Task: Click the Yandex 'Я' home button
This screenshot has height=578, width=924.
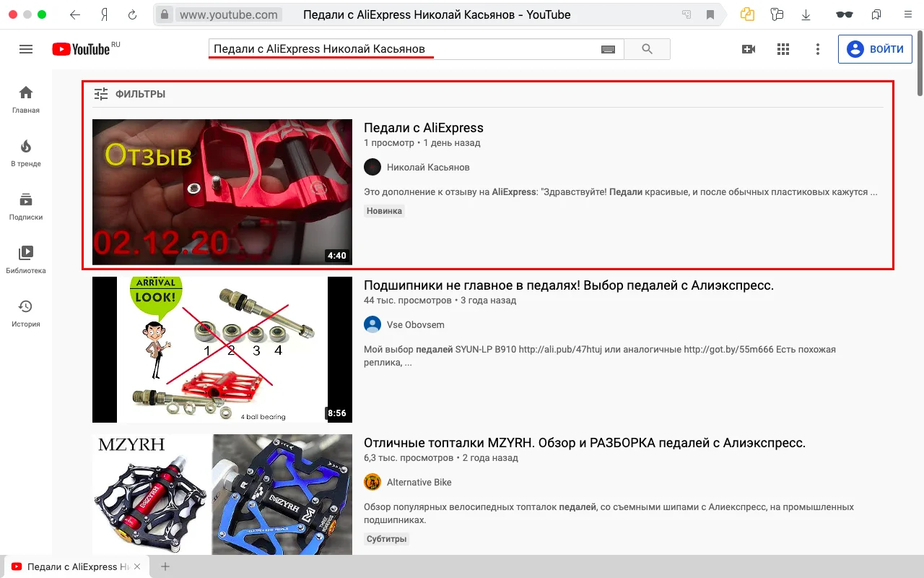Action: point(105,14)
